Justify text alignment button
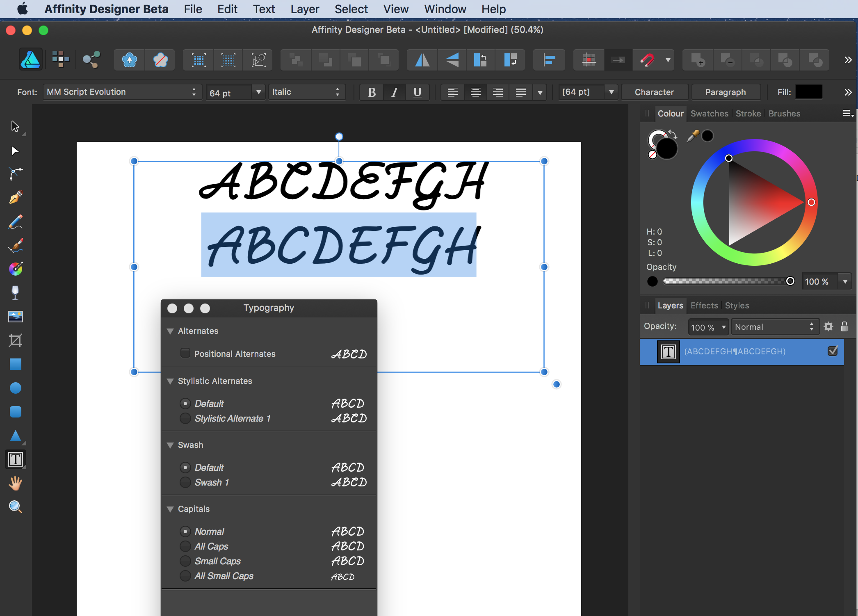This screenshot has width=858, height=616. coord(520,92)
